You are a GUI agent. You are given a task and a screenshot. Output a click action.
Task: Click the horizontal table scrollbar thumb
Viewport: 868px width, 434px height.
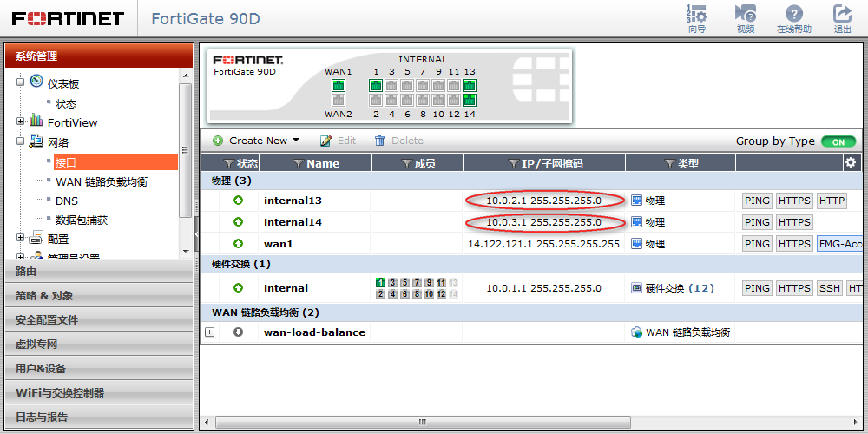point(423,423)
